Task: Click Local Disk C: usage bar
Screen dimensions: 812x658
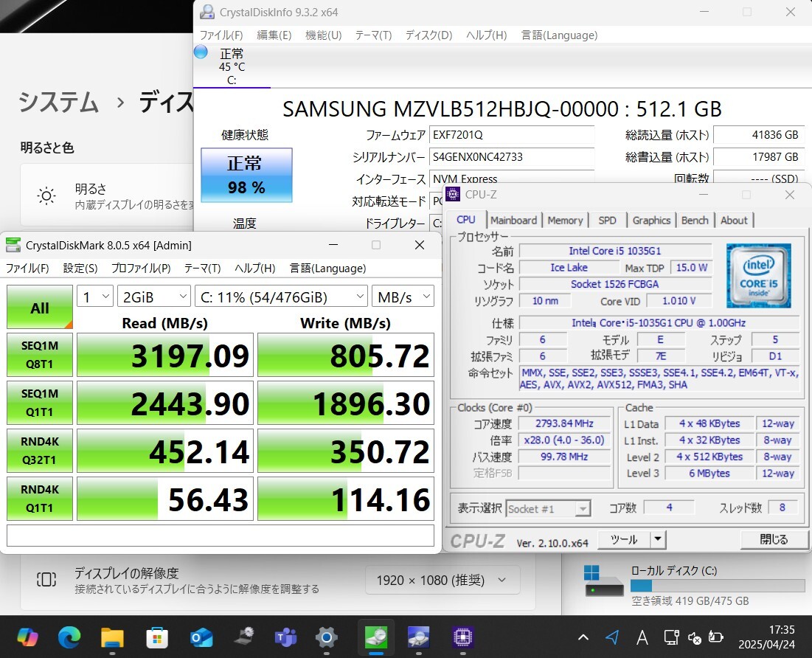Action: pos(718,586)
